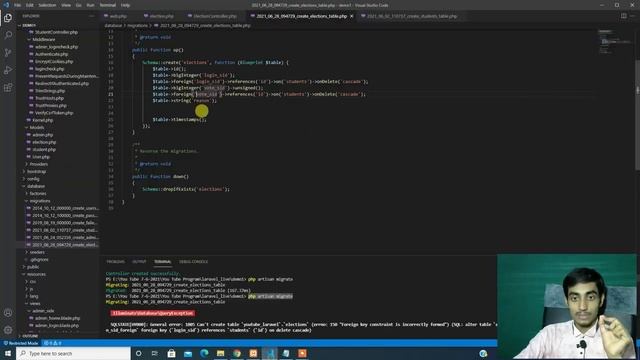Open the Mail app on taskbar
Screen dimensions: 640x360
click(188, 353)
